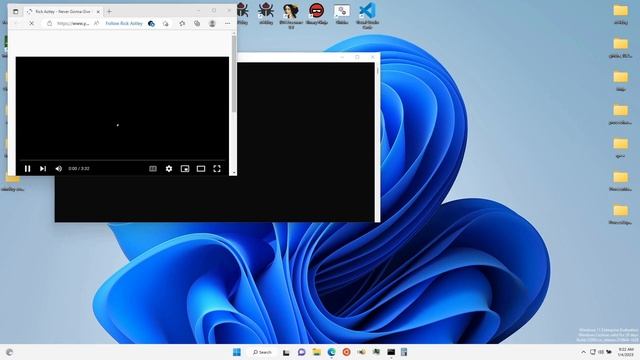Pause the YouTube video
The width and height of the screenshot is (640, 360).
click(27, 169)
